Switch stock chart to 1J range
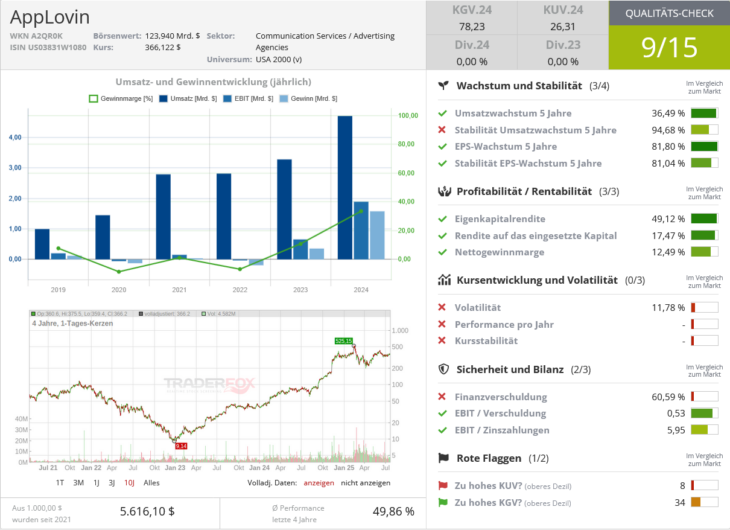This screenshot has width=730, height=530. [x=96, y=483]
